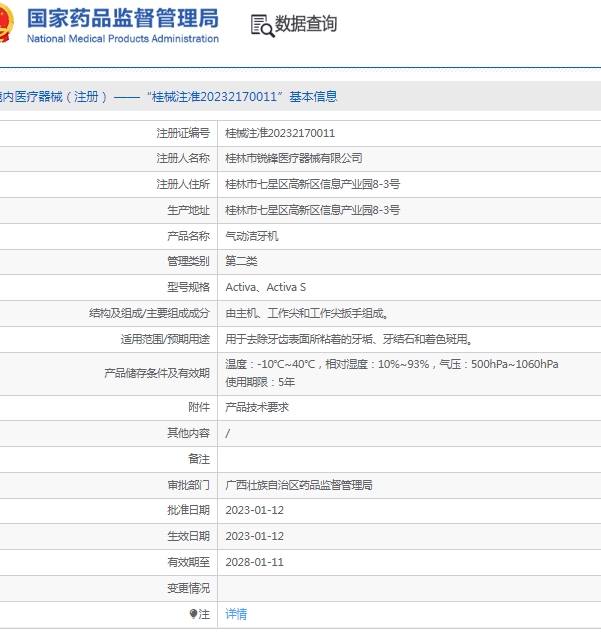This screenshot has width=601, height=635.
Task: Select 由主机、工作尖和工作尖扳手组成 text
Action: (307, 313)
